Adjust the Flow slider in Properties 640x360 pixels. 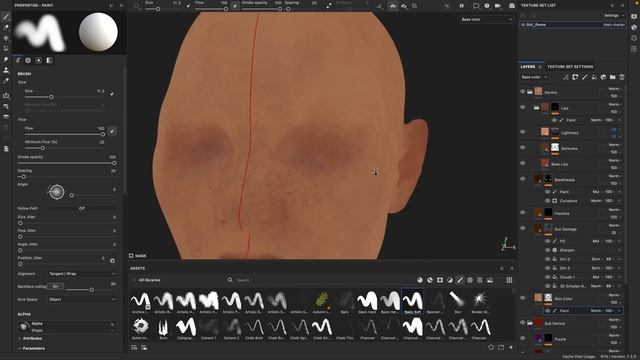64,134
